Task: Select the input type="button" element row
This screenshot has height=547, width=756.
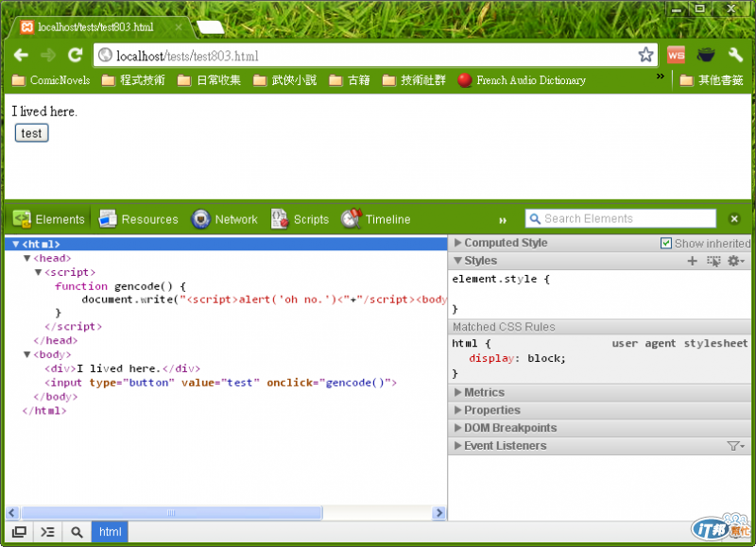Action: [x=220, y=383]
